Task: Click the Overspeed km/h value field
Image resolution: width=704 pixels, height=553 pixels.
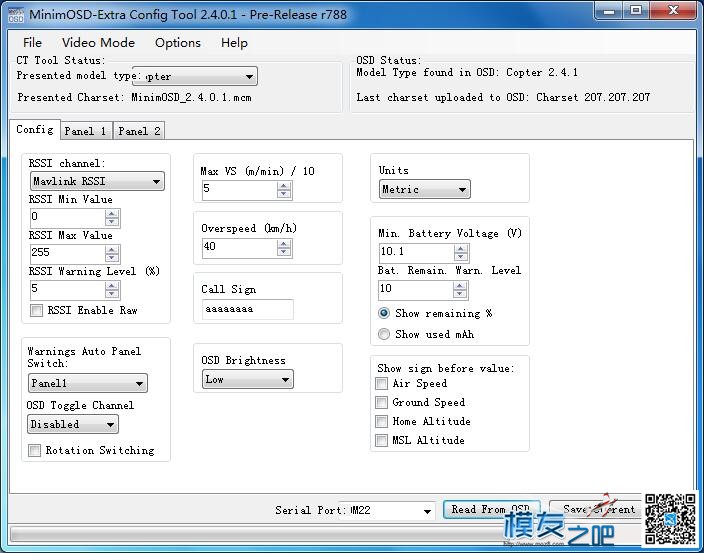Action: coord(239,248)
